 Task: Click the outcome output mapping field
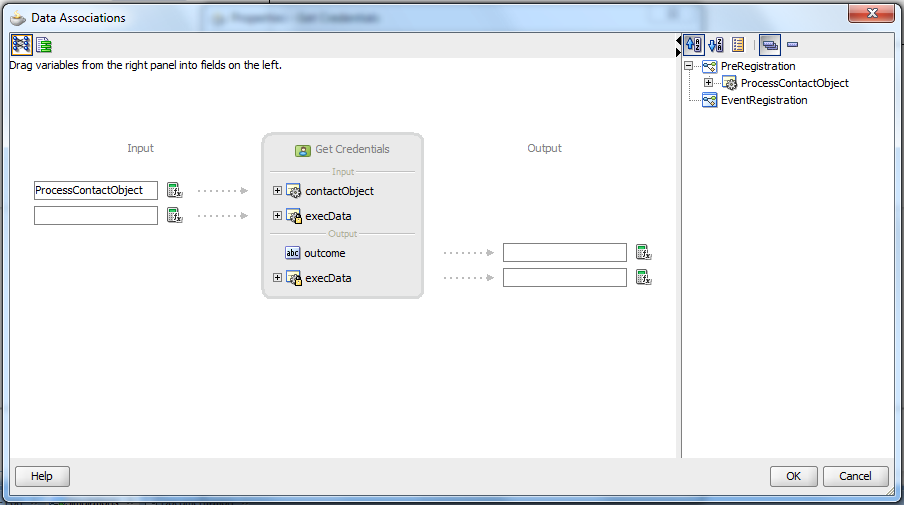564,252
